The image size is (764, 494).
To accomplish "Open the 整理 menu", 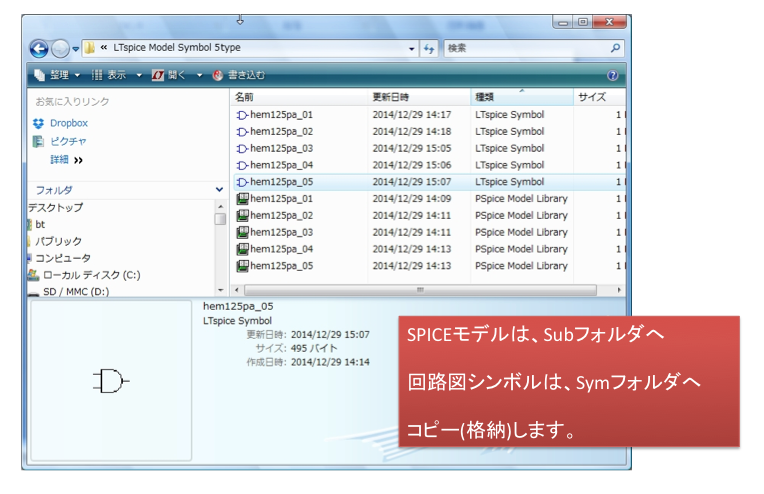I will coord(57,75).
